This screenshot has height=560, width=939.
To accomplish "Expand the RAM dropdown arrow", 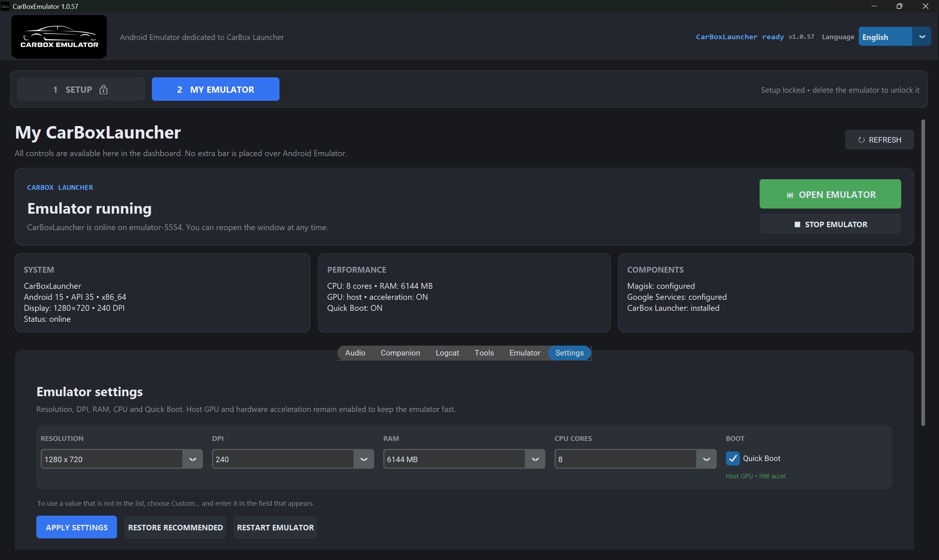I will tap(535, 459).
